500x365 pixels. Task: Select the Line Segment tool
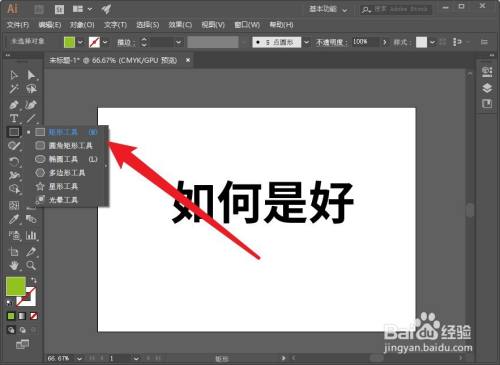[x=31, y=118]
